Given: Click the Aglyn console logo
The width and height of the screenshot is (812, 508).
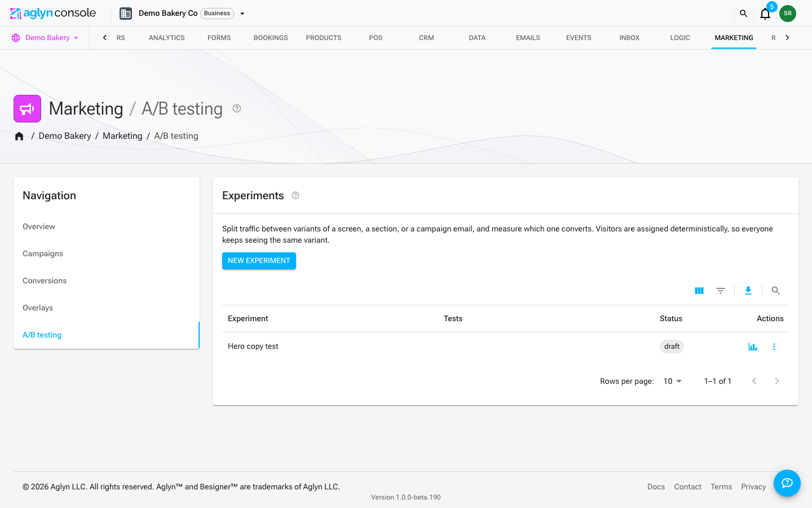Looking at the screenshot, I should (53, 13).
